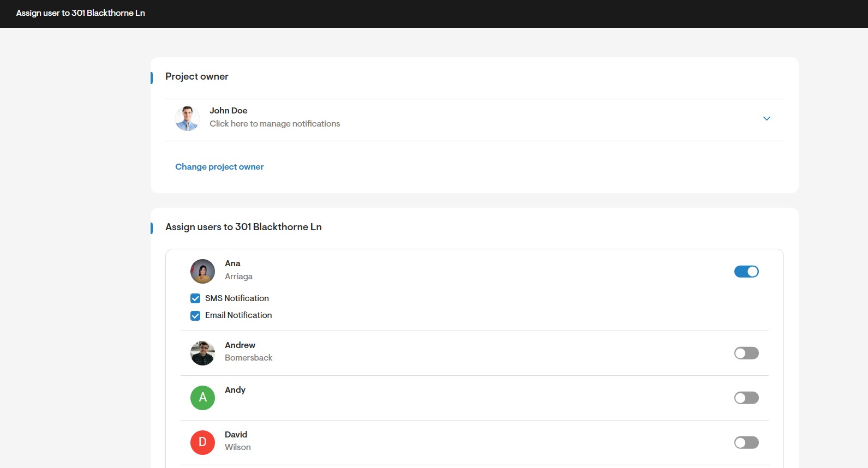The image size is (868, 468).
Task: Turn on Andy's assignment toggle
Action: 746,398
